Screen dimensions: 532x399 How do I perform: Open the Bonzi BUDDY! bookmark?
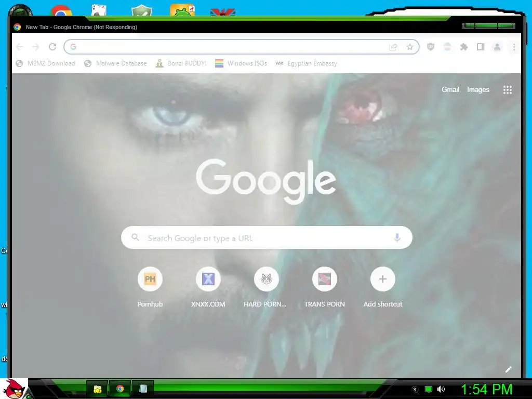click(x=181, y=63)
